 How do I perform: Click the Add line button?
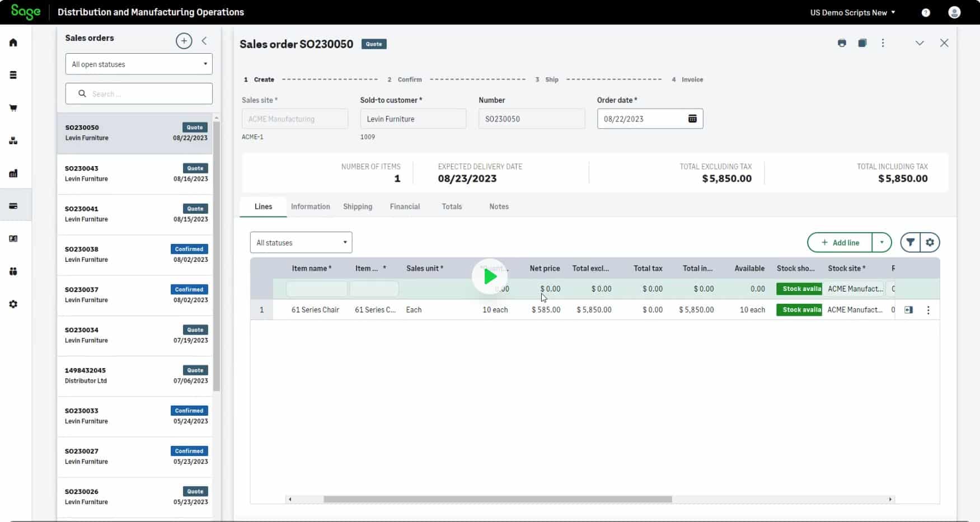point(840,242)
